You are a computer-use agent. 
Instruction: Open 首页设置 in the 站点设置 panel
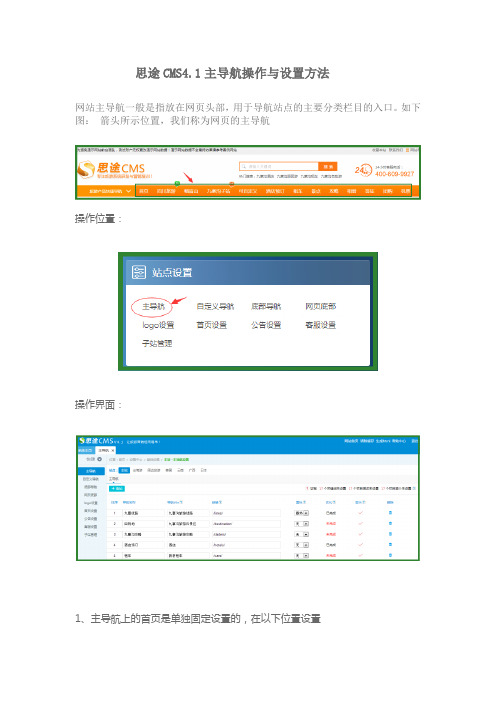click(212, 325)
